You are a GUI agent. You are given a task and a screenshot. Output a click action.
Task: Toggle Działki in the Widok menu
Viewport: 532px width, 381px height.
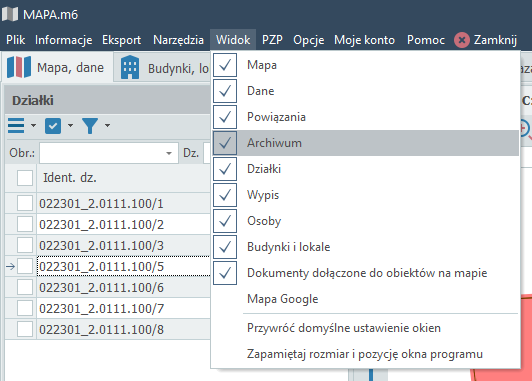tap(366, 169)
